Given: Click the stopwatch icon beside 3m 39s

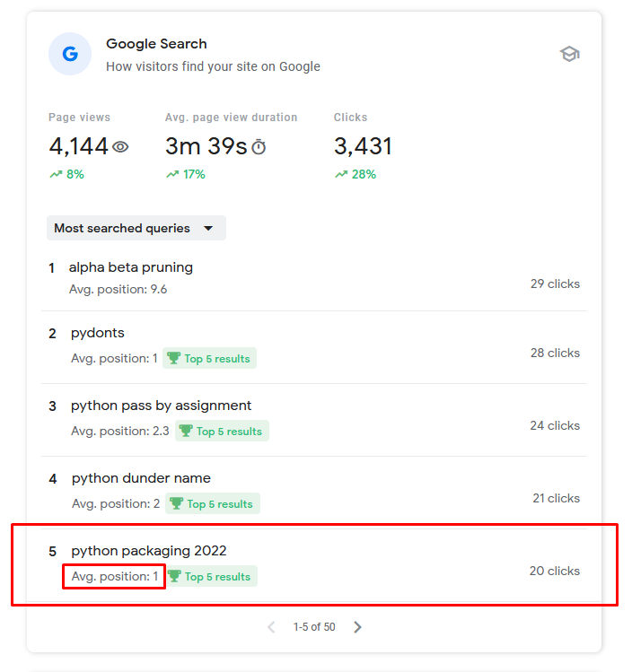Looking at the screenshot, I should click(x=259, y=147).
